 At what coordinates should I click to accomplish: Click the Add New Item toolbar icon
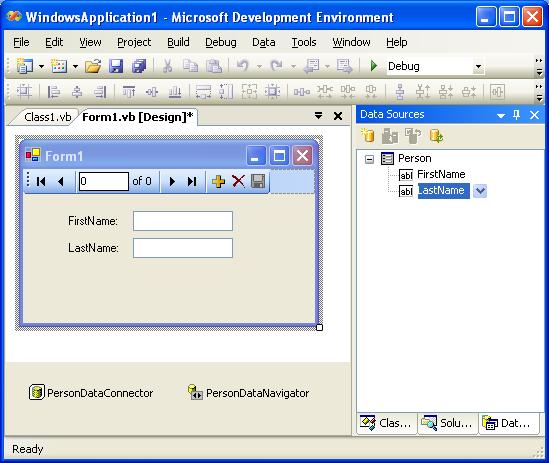59,66
